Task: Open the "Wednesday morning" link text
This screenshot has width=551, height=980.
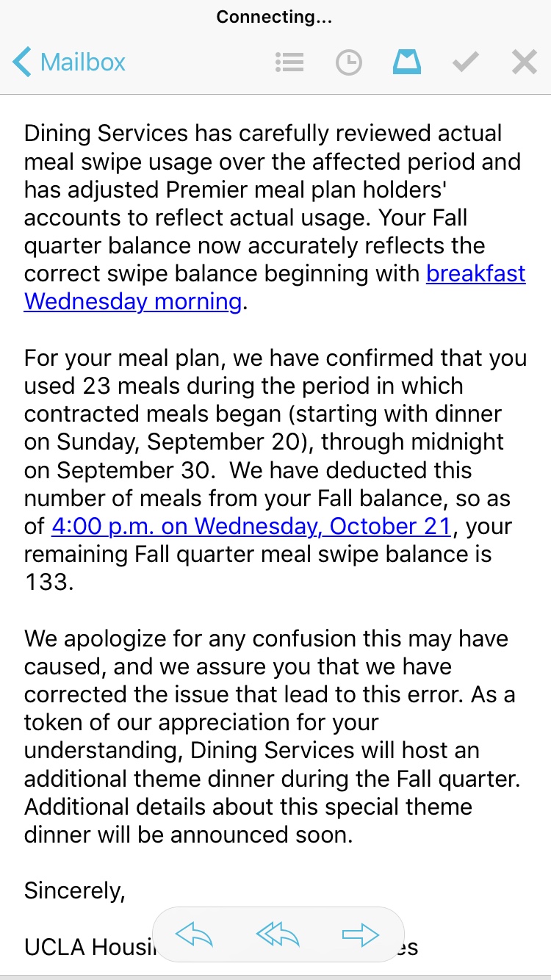Action: click(x=133, y=301)
